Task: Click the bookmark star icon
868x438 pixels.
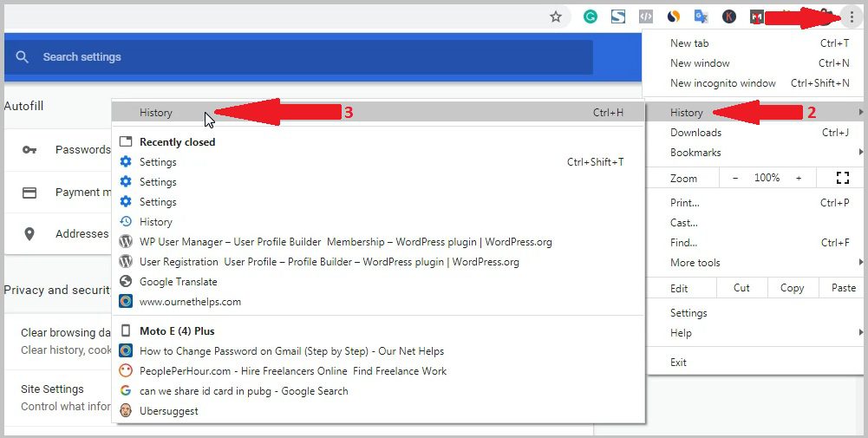Action: point(556,16)
